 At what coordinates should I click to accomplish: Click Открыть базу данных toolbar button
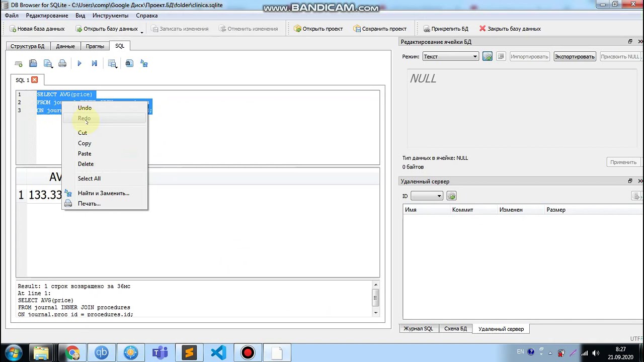[106, 29]
